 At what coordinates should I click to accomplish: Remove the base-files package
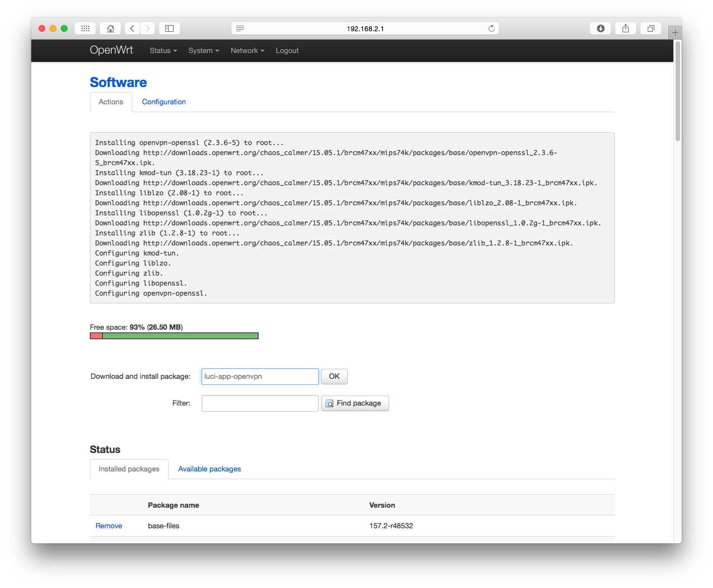click(x=109, y=526)
